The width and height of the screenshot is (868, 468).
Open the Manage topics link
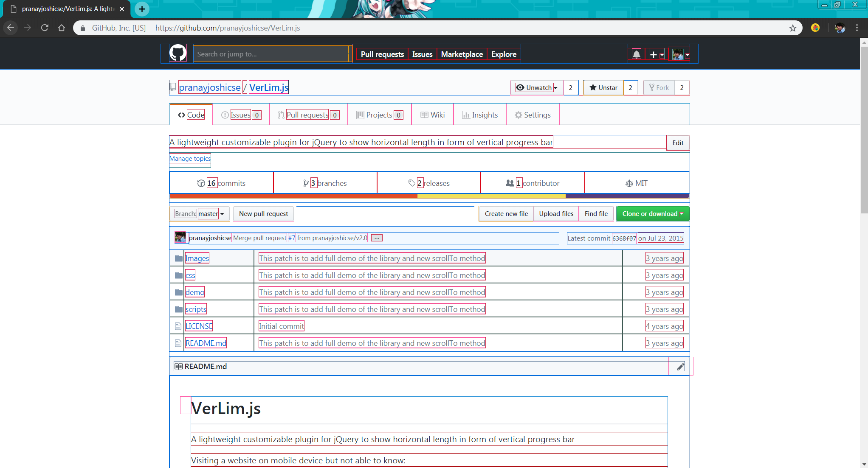pos(190,159)
